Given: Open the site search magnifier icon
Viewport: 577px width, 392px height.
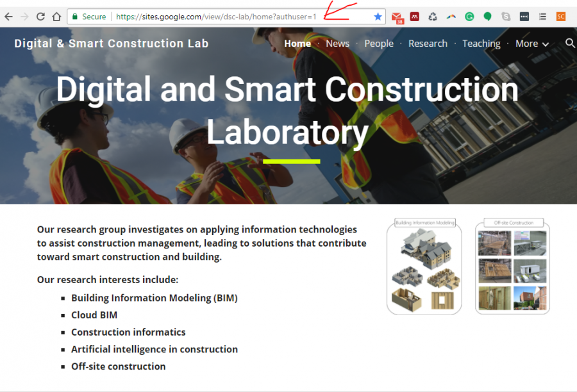Looking at the screenshot, I should pyautogui.click(x=570, y=44).
